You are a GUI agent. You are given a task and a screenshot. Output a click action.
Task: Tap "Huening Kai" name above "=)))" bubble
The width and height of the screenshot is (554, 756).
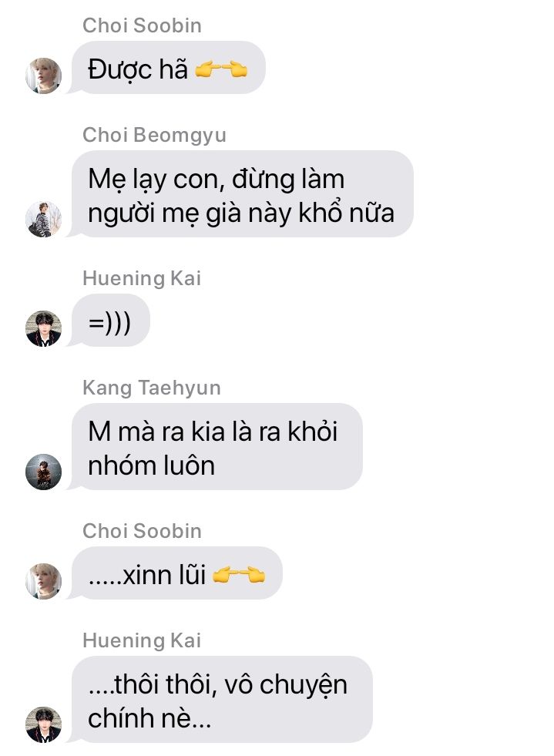[x=141, y=278]
